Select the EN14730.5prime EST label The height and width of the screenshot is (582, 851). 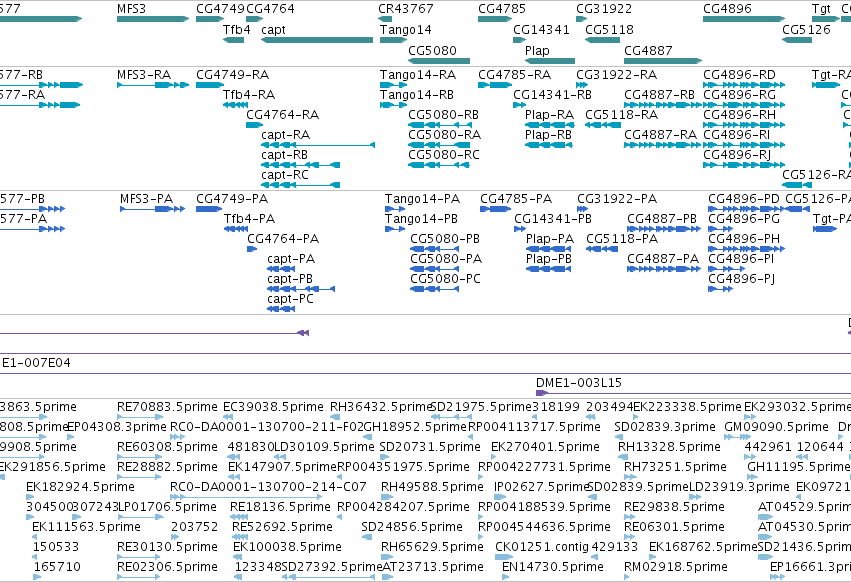(552, 566)
